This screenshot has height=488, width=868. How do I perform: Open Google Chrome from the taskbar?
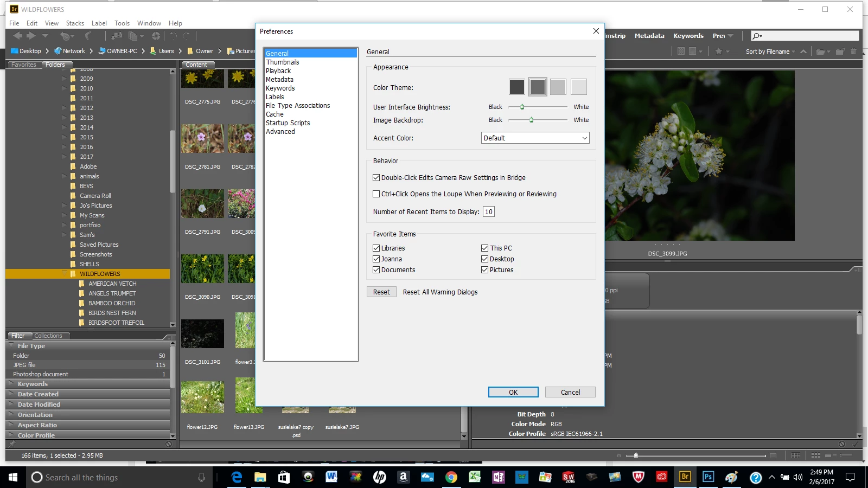point(451,477)
